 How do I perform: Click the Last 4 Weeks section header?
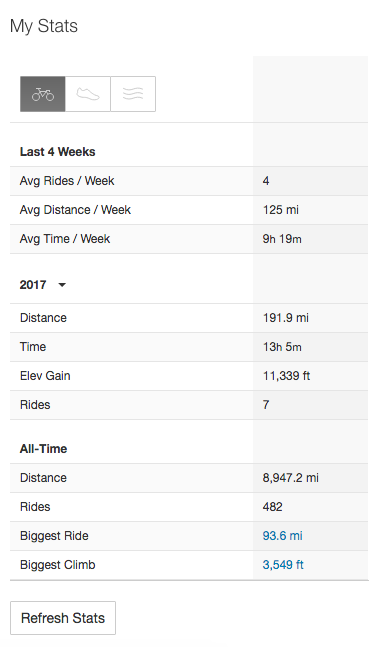point(57,151)
